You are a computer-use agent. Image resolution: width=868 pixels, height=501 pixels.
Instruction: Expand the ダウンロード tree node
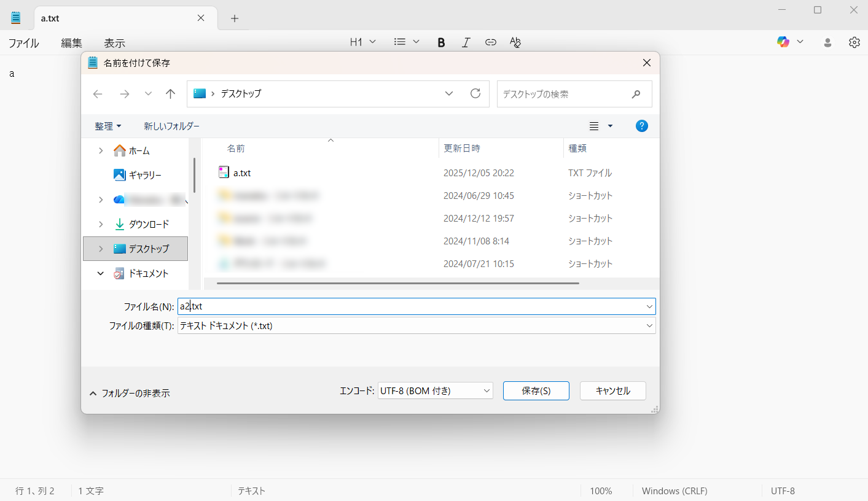pos(101,224)
